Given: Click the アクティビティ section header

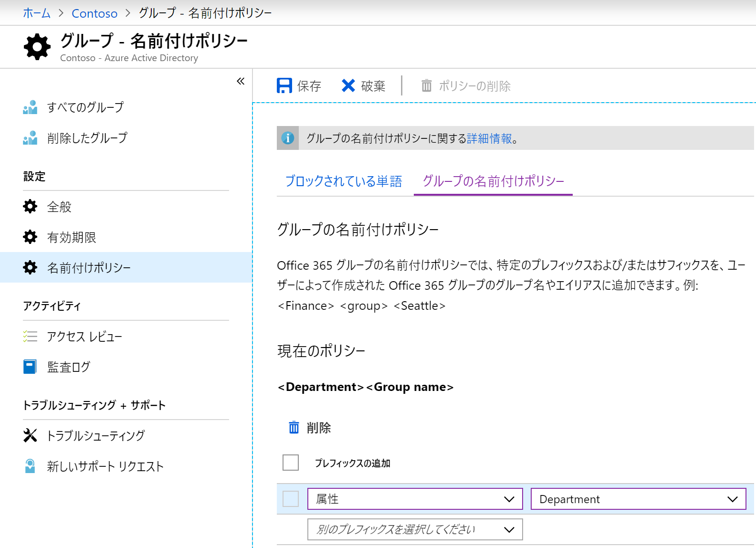Looking at the screenshot, I should point(52,306).
